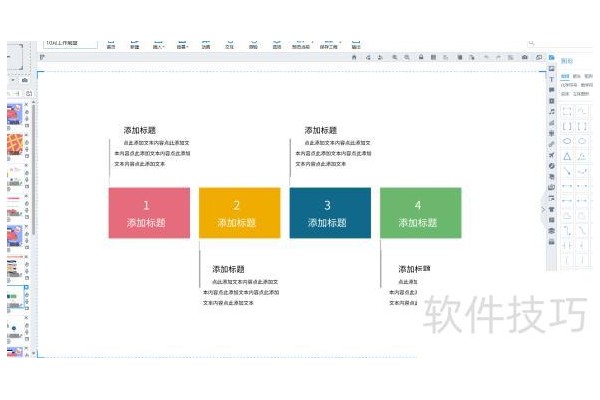Click the 添加标题 heading below the green box
This screenshot has width=600, height=400.
pyautogui.click(x=414, y=269)
